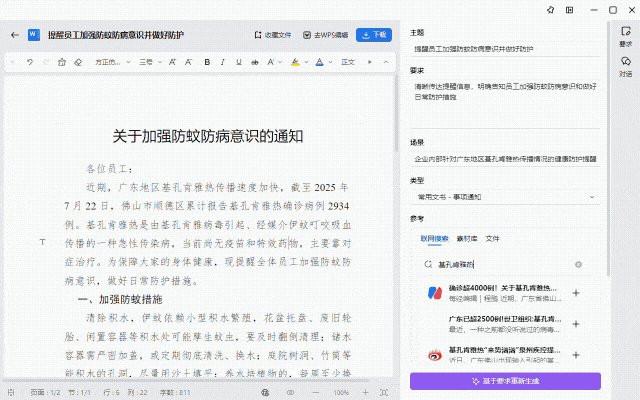Switch to the 联网搜索 tab
This screenshot has width=640, height=400.
pos(434,239)
